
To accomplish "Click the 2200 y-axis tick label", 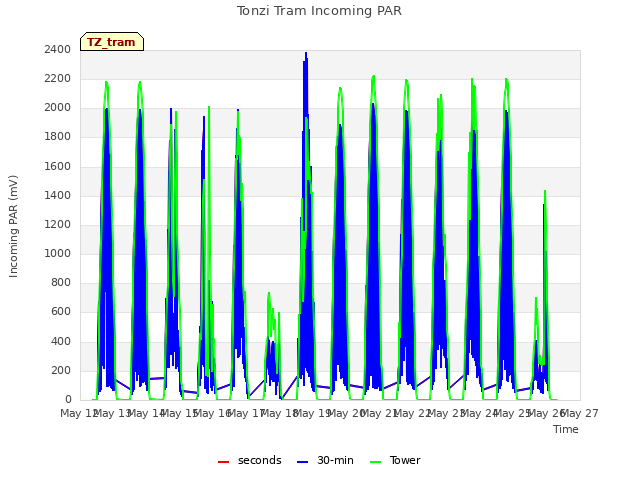I will (x=58, y=78).
